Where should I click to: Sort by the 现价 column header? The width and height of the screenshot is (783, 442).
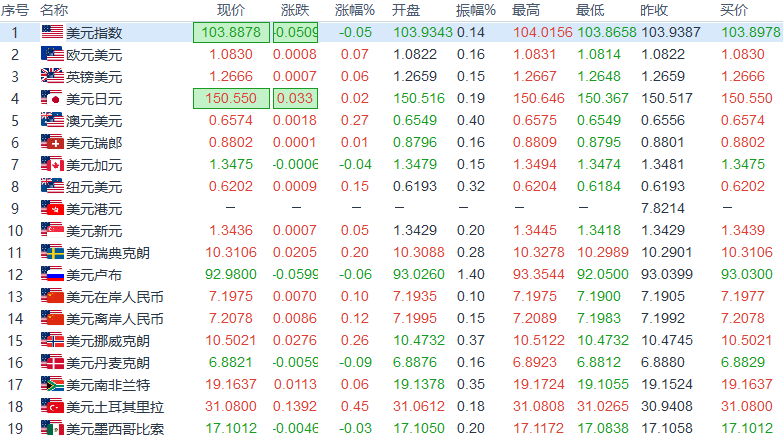[x=231, y=10]
